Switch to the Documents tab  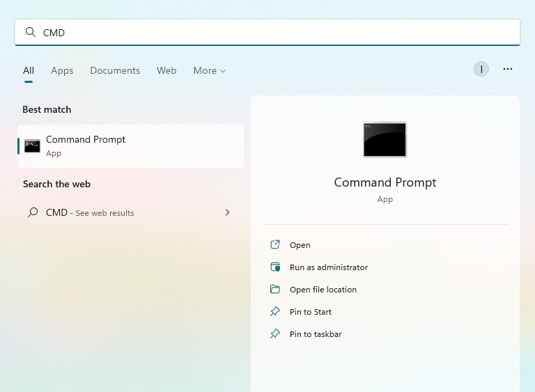pyautogui.click(x=115, y=70)
